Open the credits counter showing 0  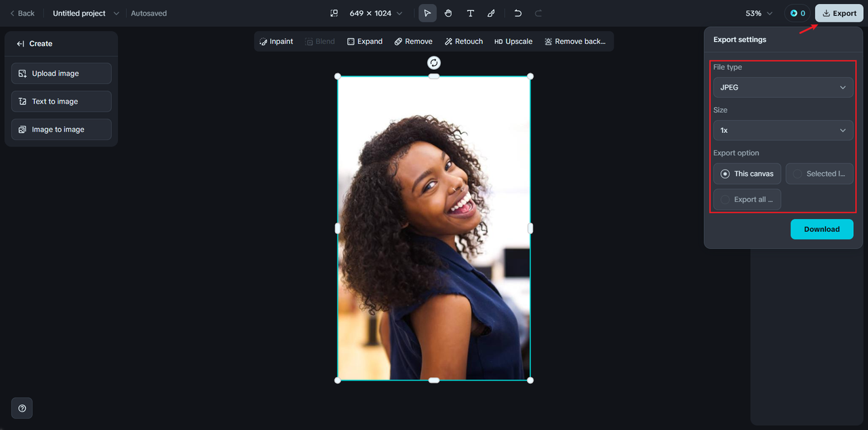coord(798,14)
